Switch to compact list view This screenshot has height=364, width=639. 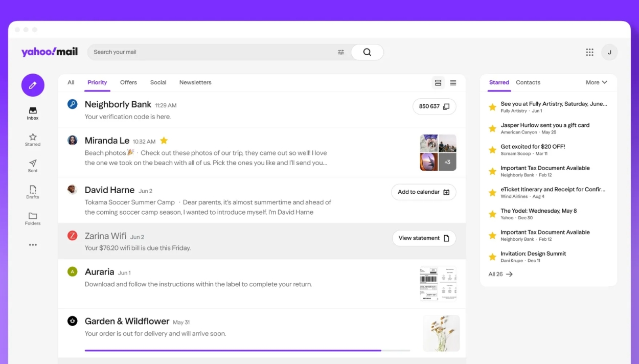tap(453, 82)
